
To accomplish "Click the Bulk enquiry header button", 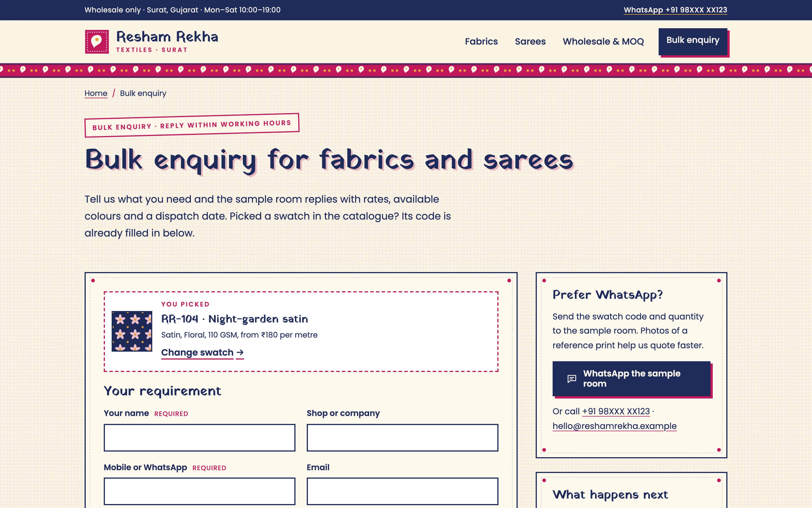I will 692,41.
